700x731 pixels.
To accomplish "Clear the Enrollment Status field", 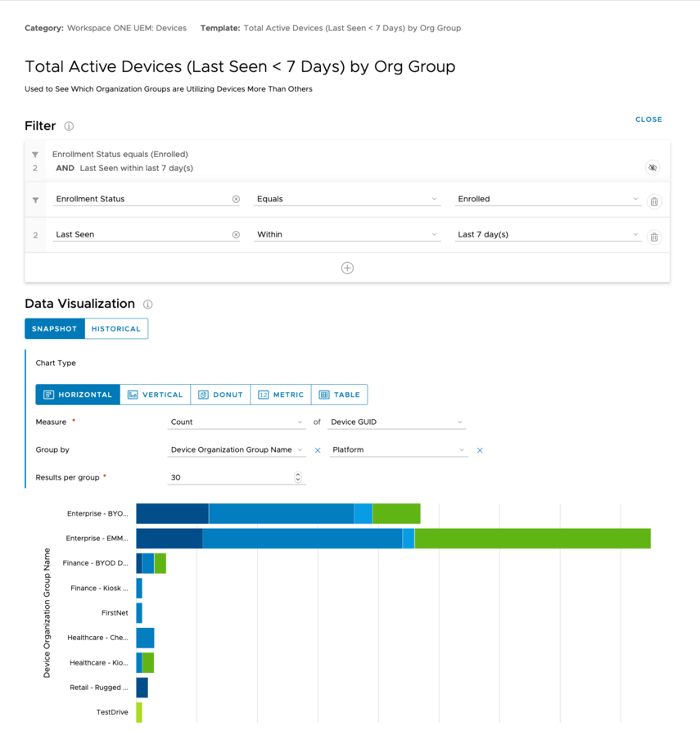I will pos(236,199).
